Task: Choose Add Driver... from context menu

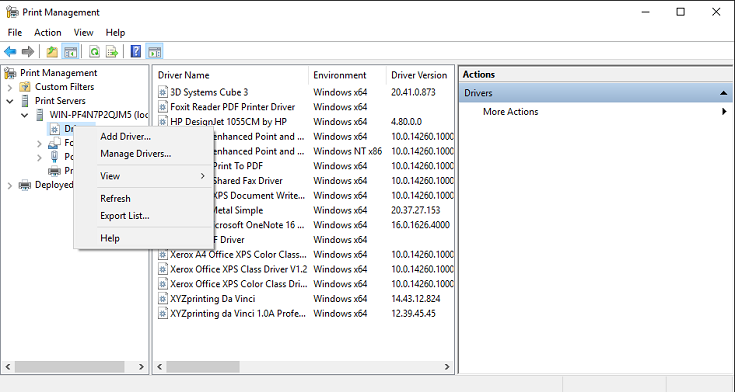Action: click(126, 137)
